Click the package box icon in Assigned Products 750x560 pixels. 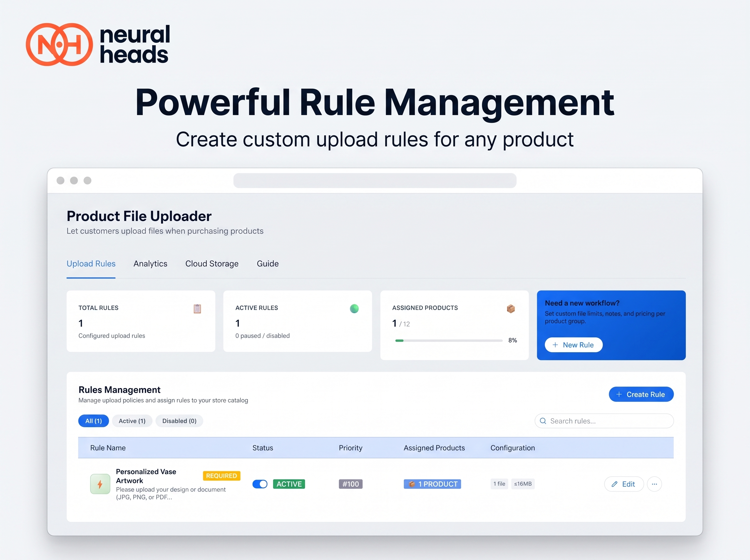[511, 308]
